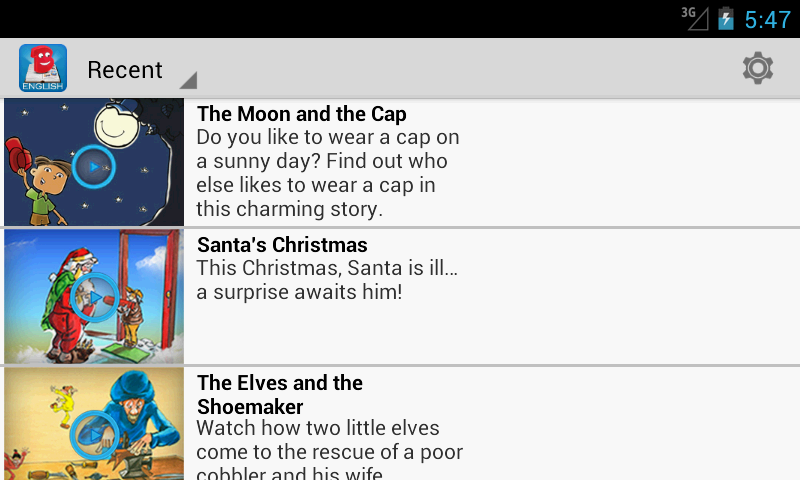The image size is (800, 480).
Task: Open the settings gear icon
Action: click(x=758, y=68)
